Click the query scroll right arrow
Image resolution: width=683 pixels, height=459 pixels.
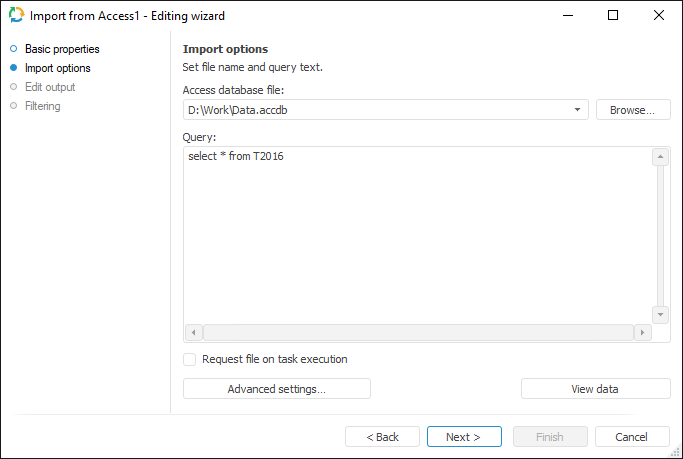click(642, 332)
